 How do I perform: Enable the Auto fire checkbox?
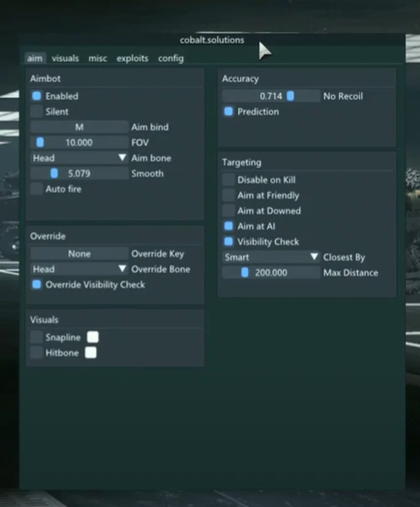[37, 189]
